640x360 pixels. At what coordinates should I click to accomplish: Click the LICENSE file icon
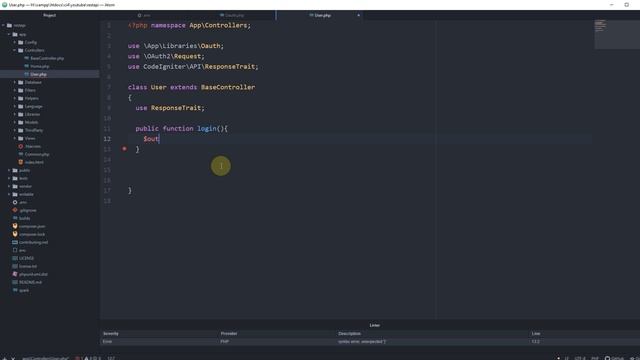click(15, 258)
